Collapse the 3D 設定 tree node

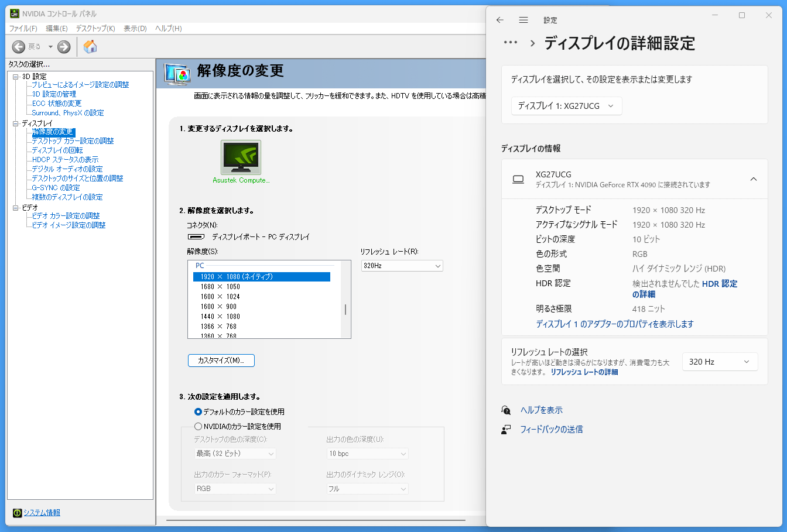(16, 77)
